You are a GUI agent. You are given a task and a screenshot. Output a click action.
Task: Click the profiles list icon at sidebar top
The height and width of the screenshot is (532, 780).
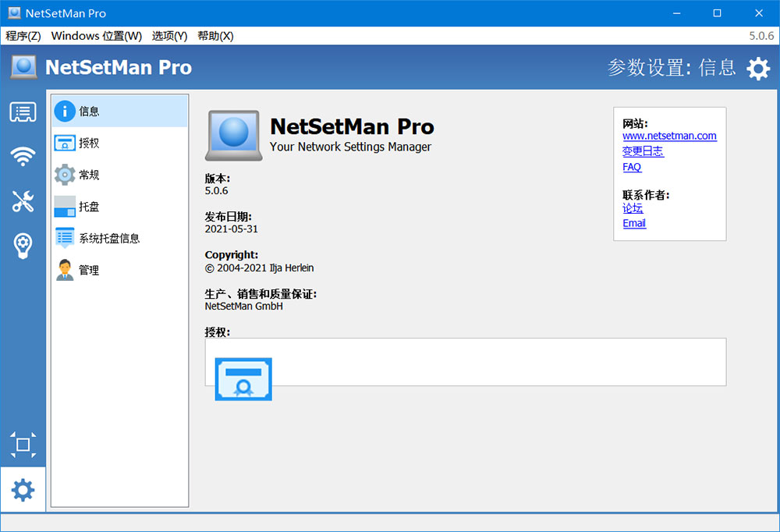click(x=23, y=112)
